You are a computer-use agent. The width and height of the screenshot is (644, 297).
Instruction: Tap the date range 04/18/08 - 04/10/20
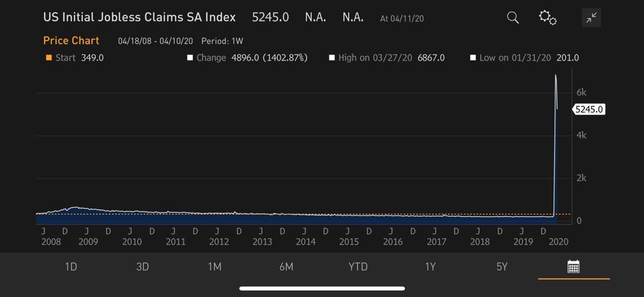point(155,41)
